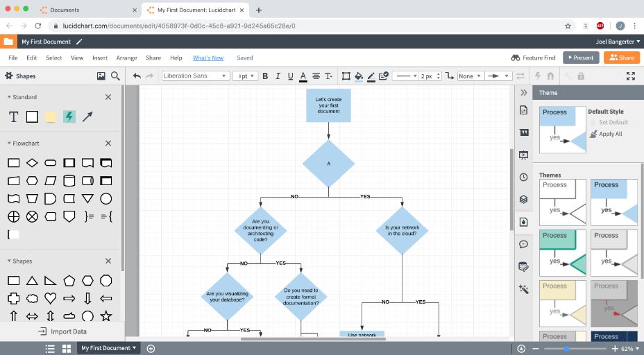Click the fullscreen toggle icon

click(x=631, y=76)
